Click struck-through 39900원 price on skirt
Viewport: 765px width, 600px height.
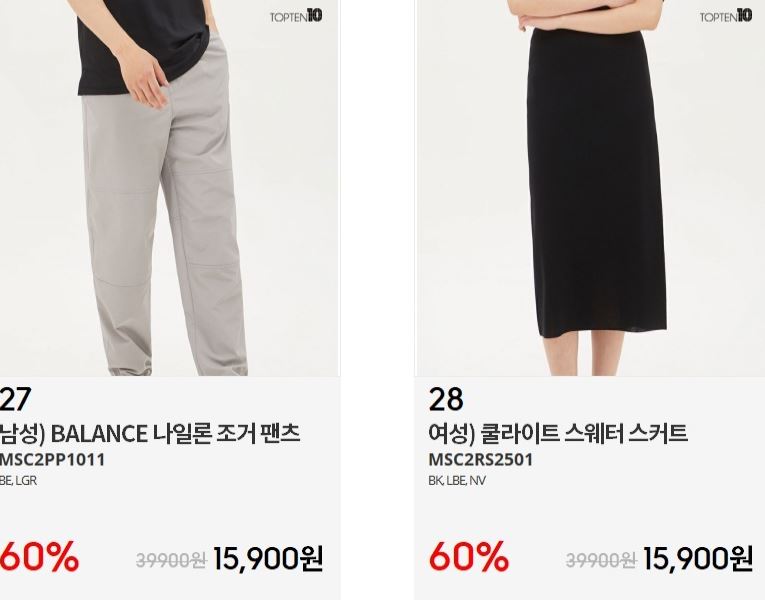tap(601, 560)
